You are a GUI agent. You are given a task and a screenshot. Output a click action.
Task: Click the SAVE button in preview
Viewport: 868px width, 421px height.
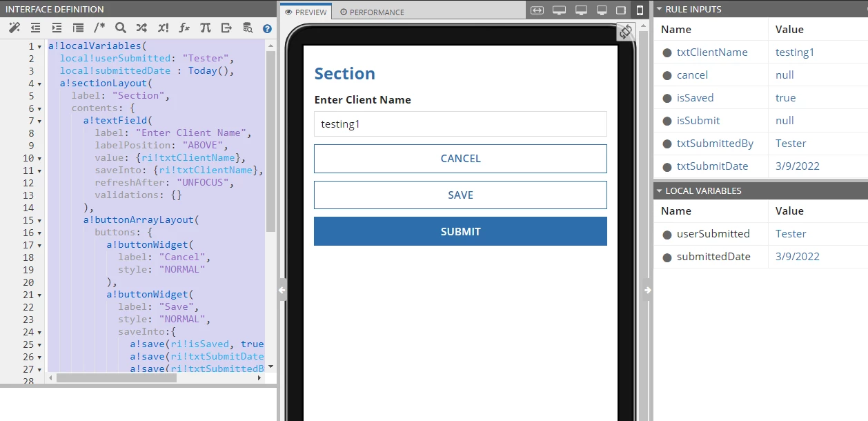click(x=460, y=195)
